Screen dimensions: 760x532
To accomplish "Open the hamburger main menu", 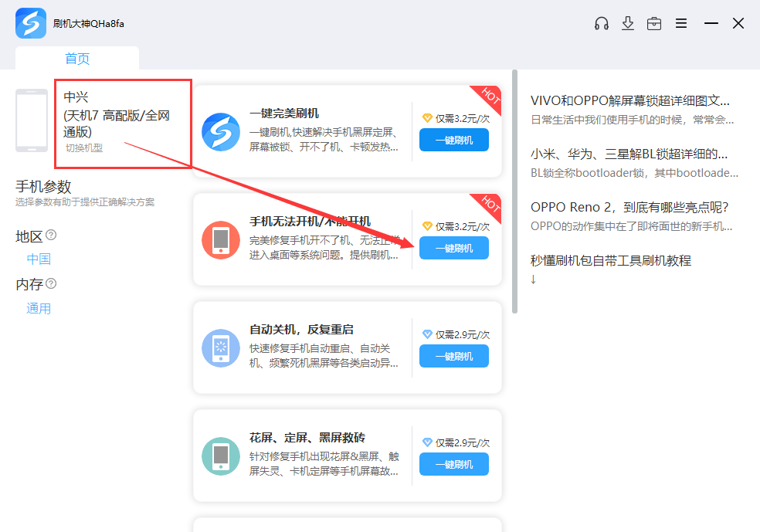I will [681, 23].
